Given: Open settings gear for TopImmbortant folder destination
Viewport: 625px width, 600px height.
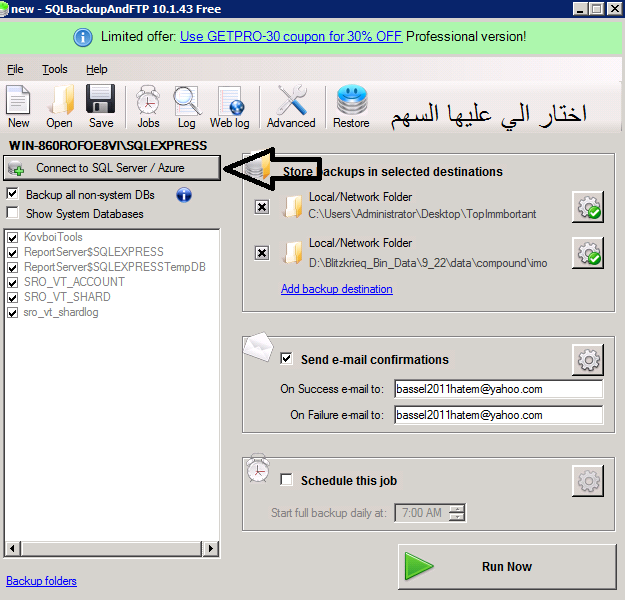Looking at the screenshot, I should click(588, 207).
